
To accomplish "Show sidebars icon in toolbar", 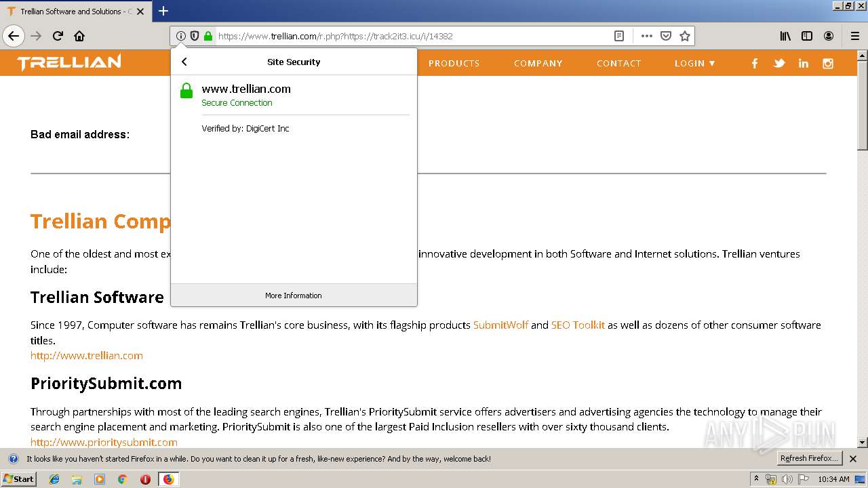I will pos(807,37).
